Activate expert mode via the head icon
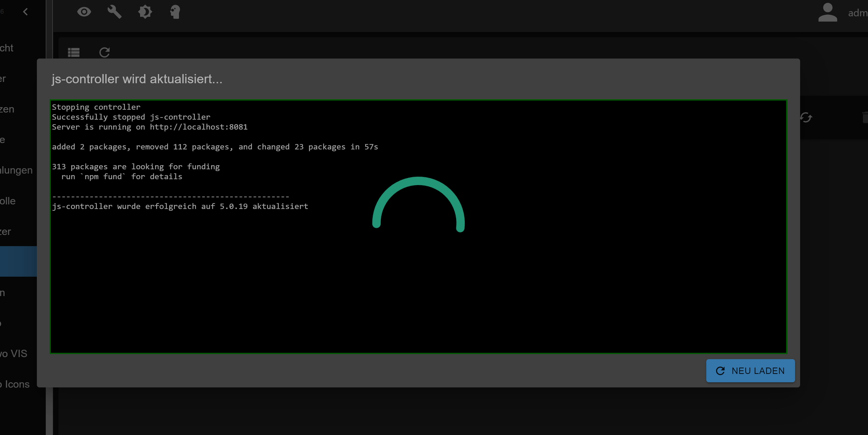868x435 pixels. coord(175,12)
